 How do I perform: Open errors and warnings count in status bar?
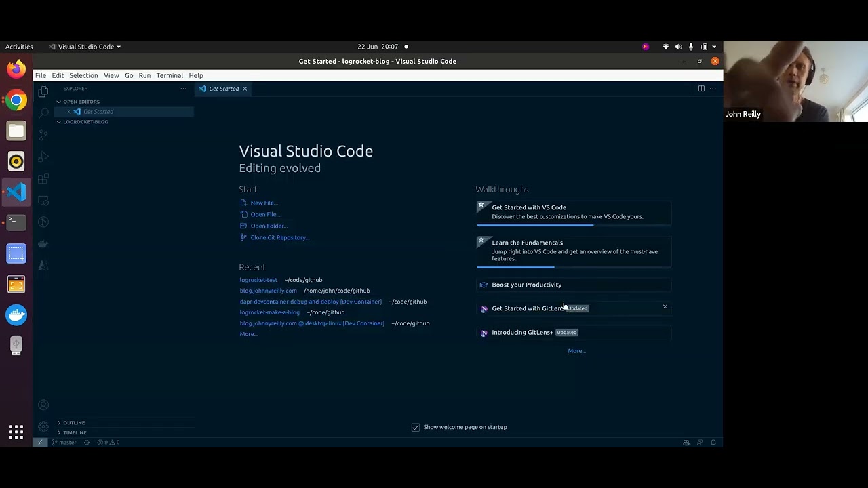[108, 442]
